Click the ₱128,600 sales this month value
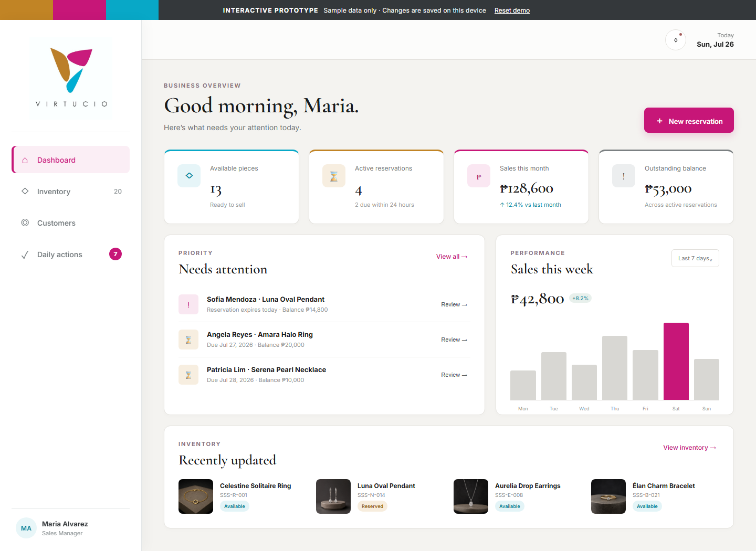This screenshot has width=756, height=551. (527, 188)
